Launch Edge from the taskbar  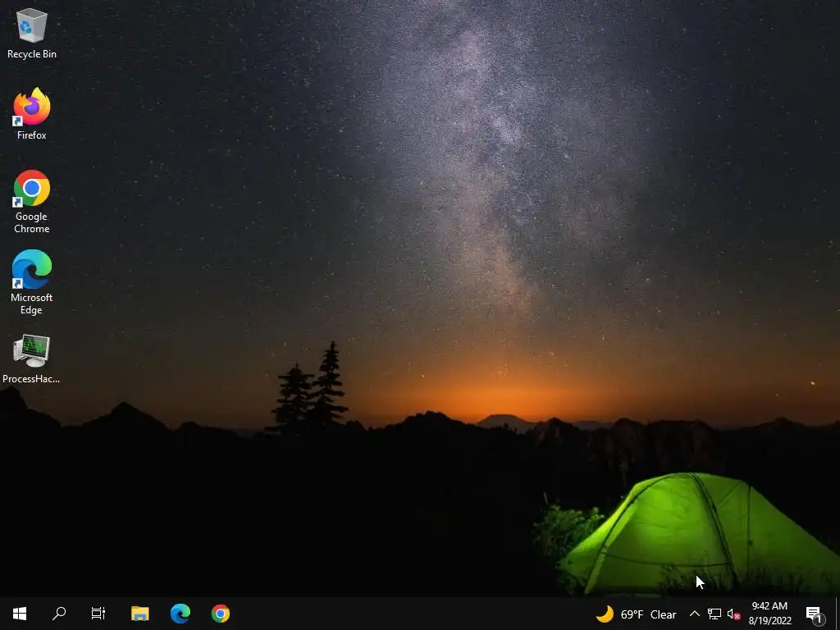click(x=180, y=614)
